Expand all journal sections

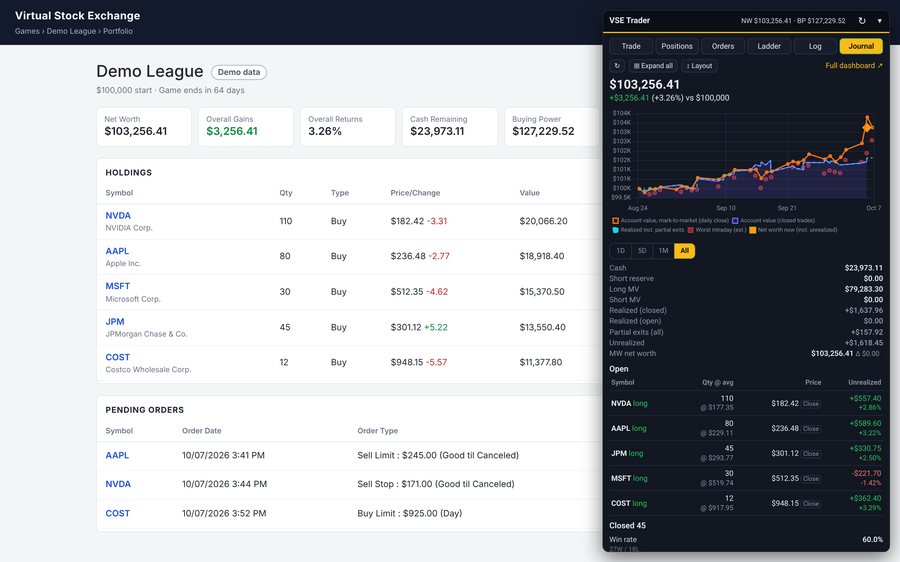tap(653, 65)
